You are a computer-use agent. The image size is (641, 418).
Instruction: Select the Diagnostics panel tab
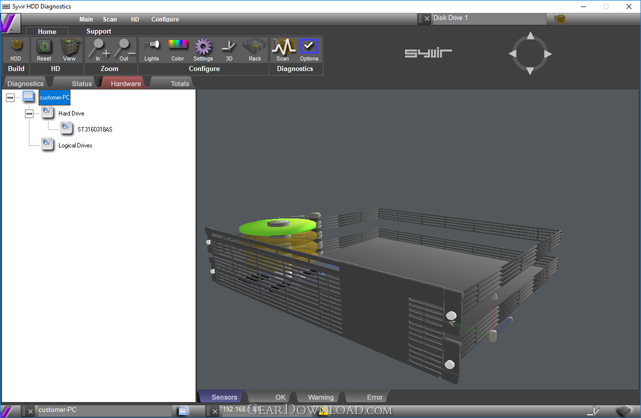(x=25, y=83)
